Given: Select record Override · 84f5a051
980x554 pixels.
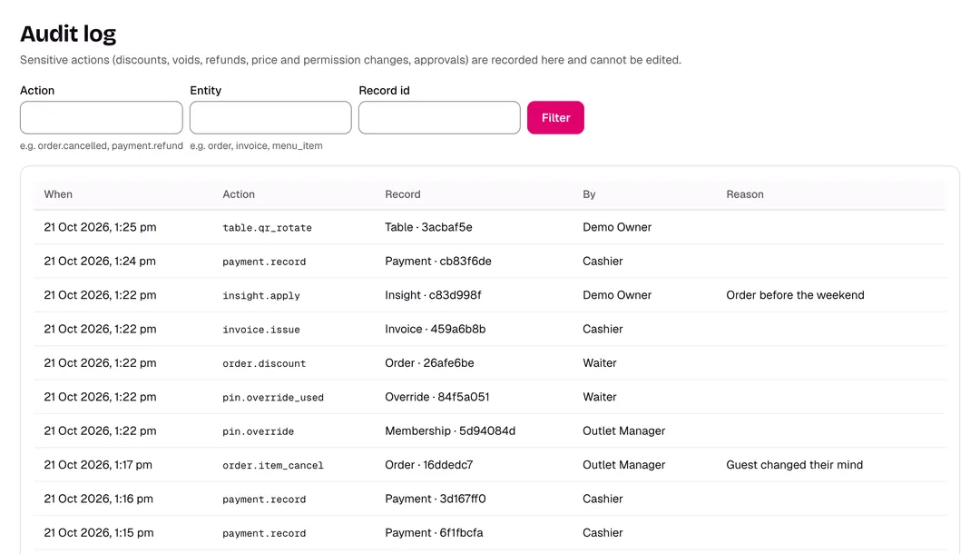Looking at the screenshot, I should (437, 397).
